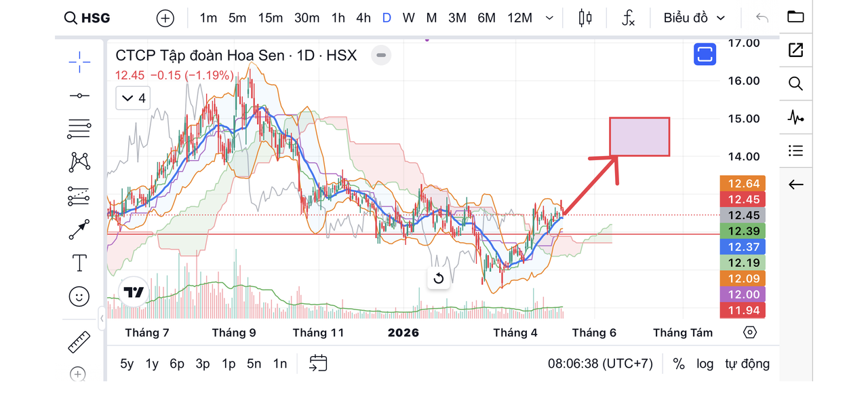Set range to 5n
Image resolution: width=868 pixels, height=401 pixels.
[x=254, y=364]
